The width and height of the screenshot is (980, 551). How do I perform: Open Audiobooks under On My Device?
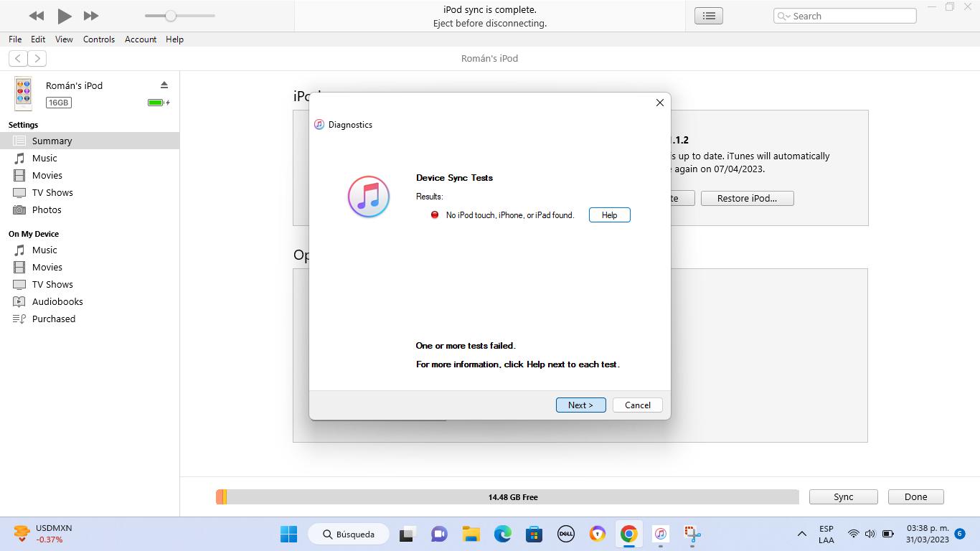(x=90, y=301)
